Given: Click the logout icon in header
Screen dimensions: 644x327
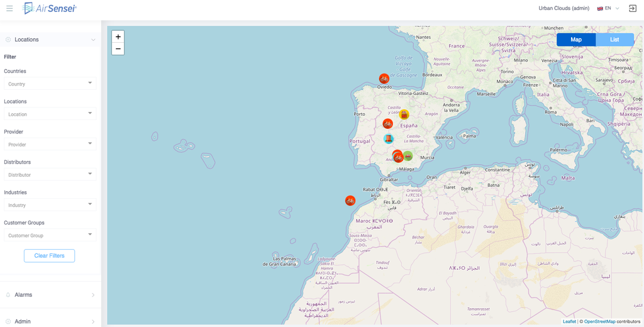Looking at the screenshot, I should (x=633, y=8).
